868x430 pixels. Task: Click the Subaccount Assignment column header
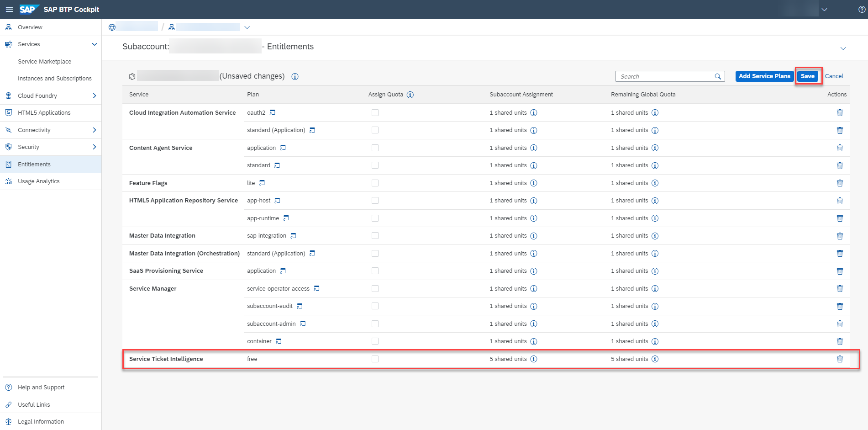[521, 95]
